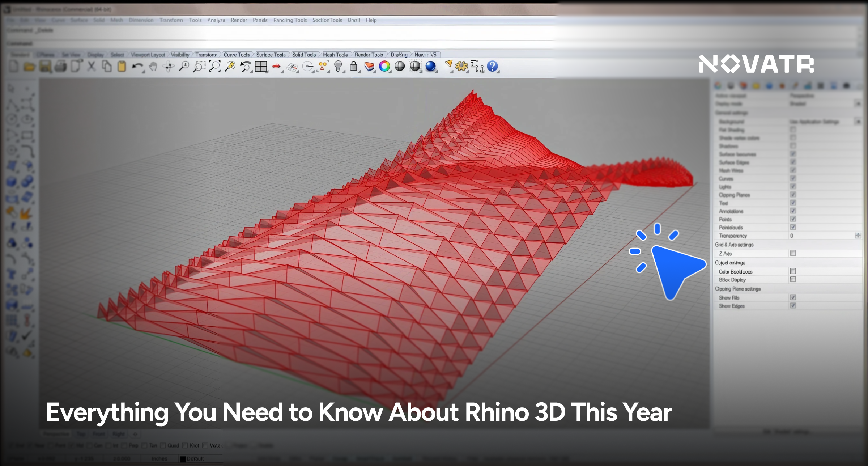Switch to the Mesh Tools toolbar tab
Screen dimensions: 868x466
click(335, 55)
